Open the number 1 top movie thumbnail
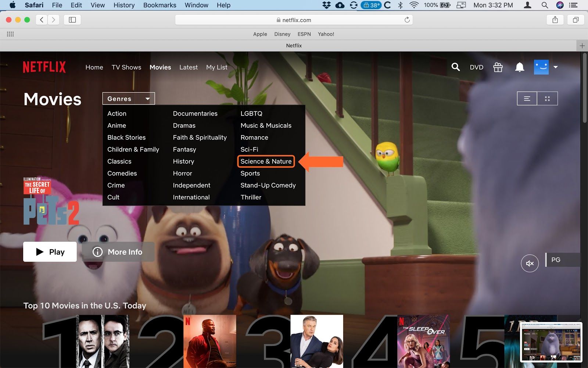Image resolution: width=588 pixels, height=368 pixels. pyautogui.click(x=103, y=341)
